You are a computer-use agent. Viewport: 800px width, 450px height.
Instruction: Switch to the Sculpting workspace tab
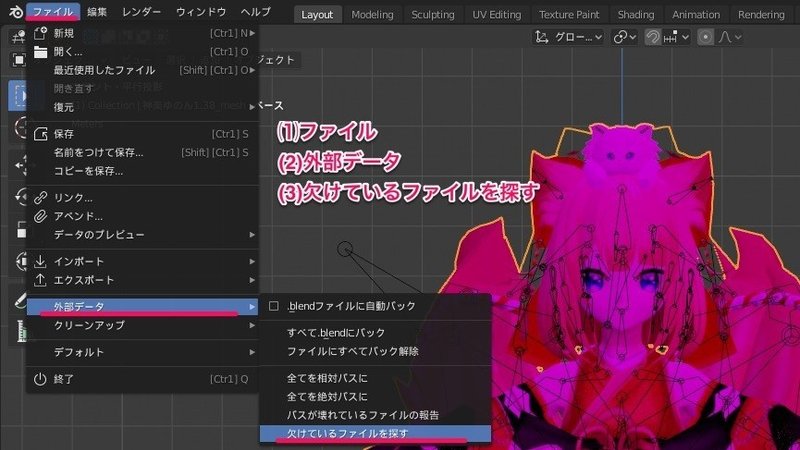433,15
